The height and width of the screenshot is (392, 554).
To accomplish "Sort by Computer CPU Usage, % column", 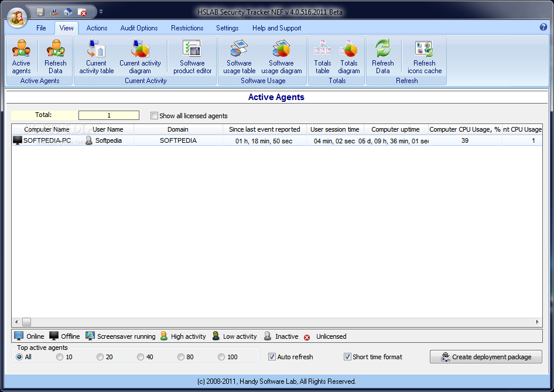I will tap(465, 129).
